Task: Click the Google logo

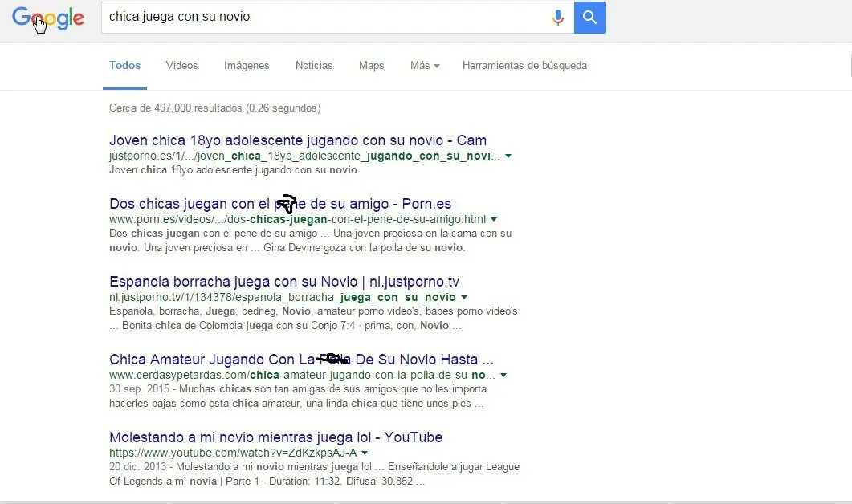Action: tap(48, 18)
